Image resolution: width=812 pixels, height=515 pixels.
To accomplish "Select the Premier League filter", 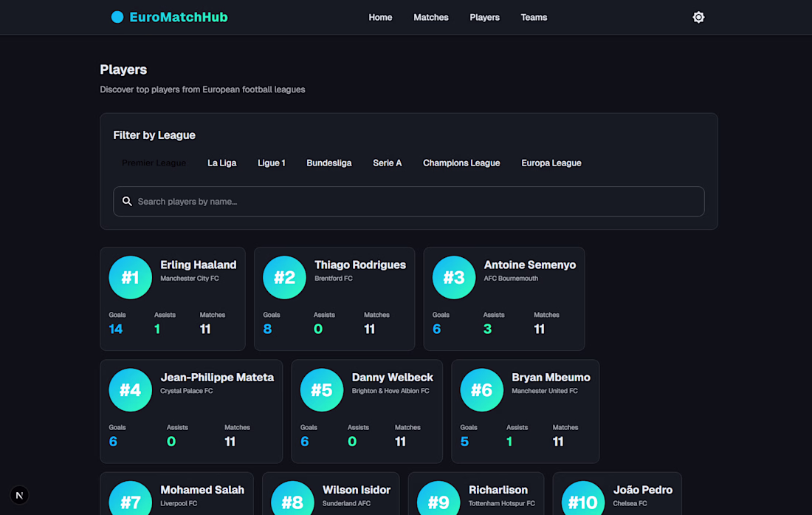I will point(154,163).
